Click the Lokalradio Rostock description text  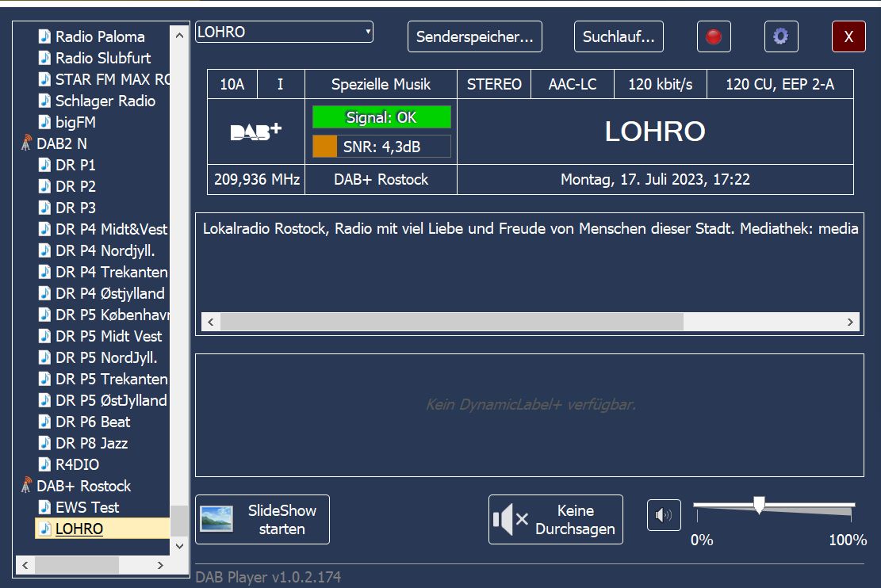click(x=531, y=228)
